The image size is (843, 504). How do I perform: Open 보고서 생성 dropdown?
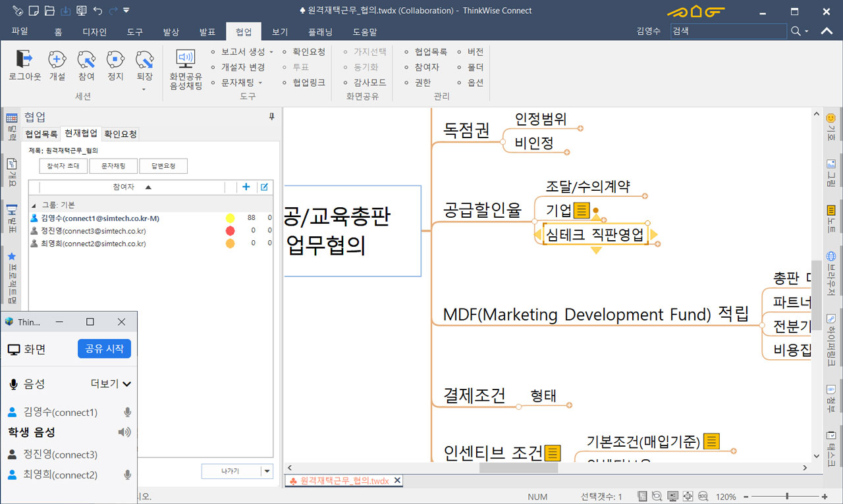coord(246,51)
